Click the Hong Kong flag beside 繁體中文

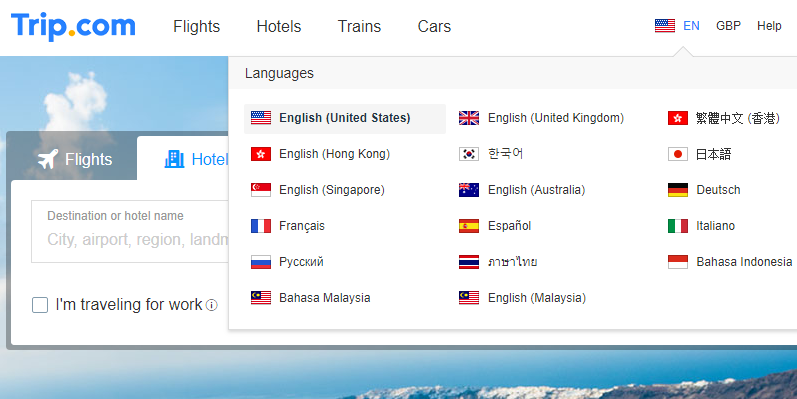678,118
